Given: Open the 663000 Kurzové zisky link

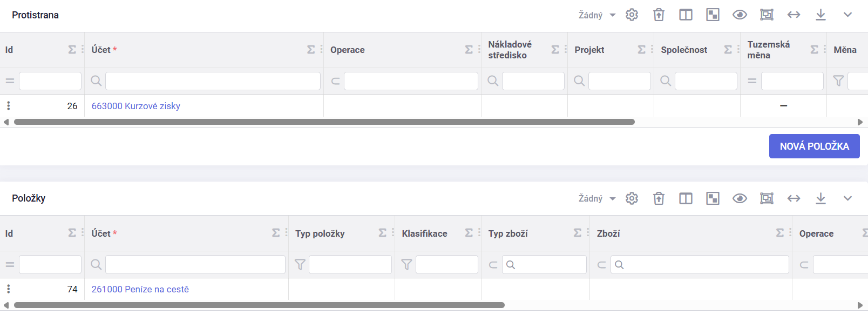Looking at the screenshot, I should pyautogui.click(x=136, y=106).
